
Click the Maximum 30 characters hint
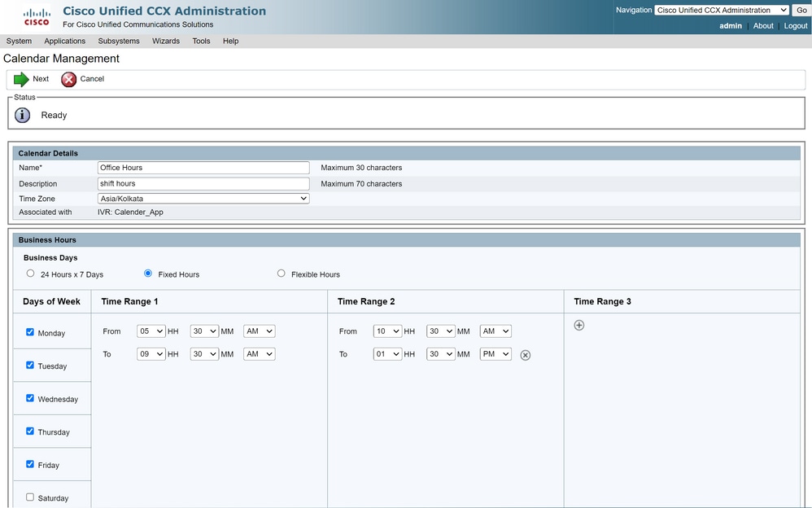tap(361, 168)
